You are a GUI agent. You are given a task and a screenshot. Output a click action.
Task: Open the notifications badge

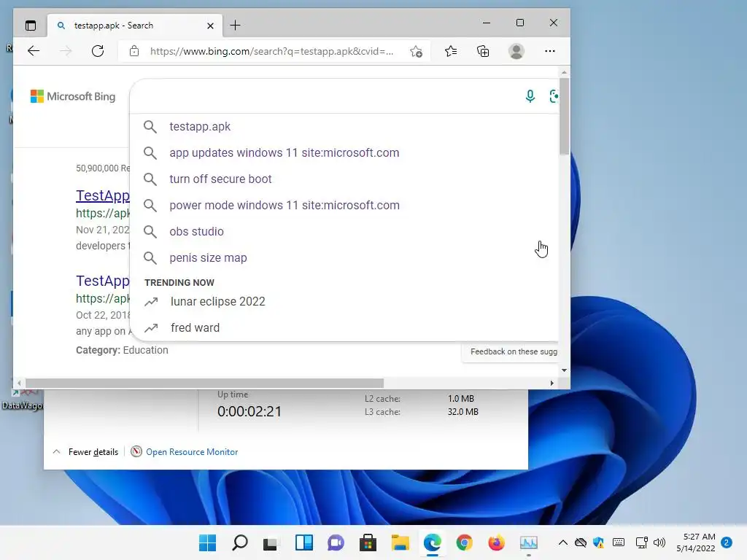tap(727, 542)
